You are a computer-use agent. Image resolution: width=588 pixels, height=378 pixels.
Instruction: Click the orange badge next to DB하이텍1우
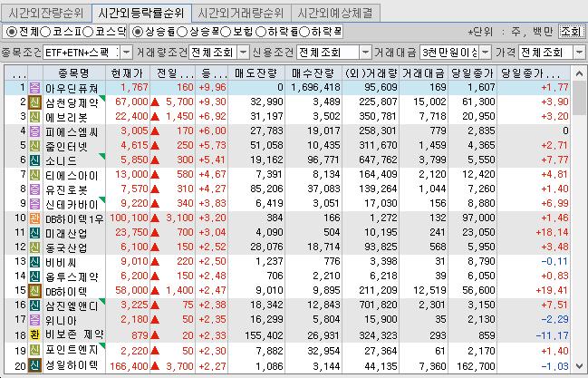[34, 218]
